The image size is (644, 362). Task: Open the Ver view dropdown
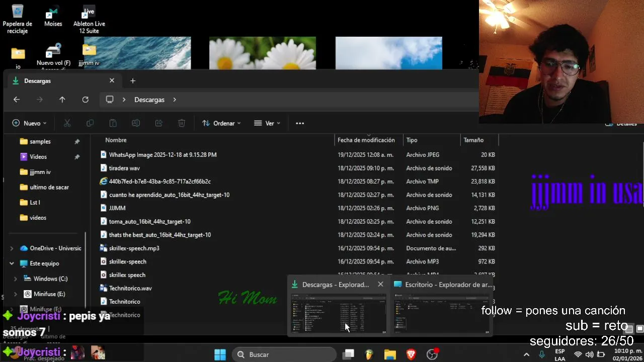tap(267, 123)
